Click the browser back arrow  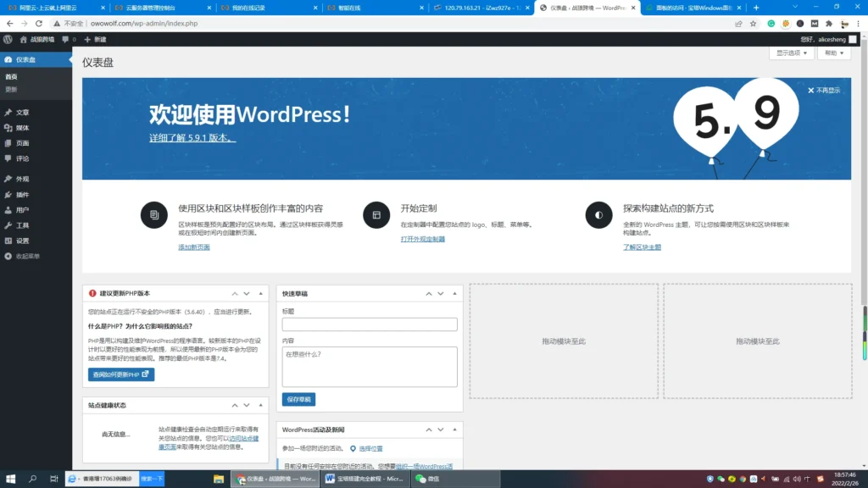[x=10, y=24]
